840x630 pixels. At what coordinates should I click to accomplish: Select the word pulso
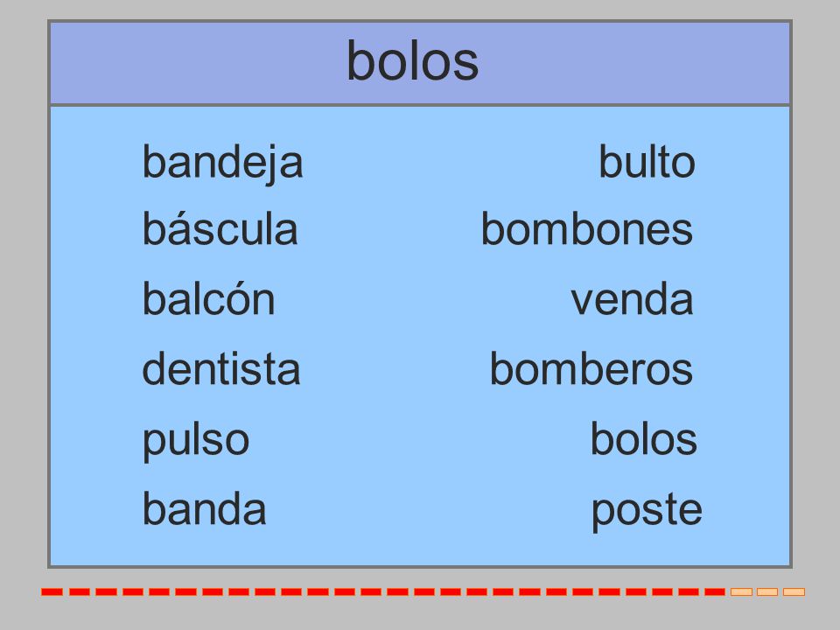pyautogui.click(x=195, y=441)
